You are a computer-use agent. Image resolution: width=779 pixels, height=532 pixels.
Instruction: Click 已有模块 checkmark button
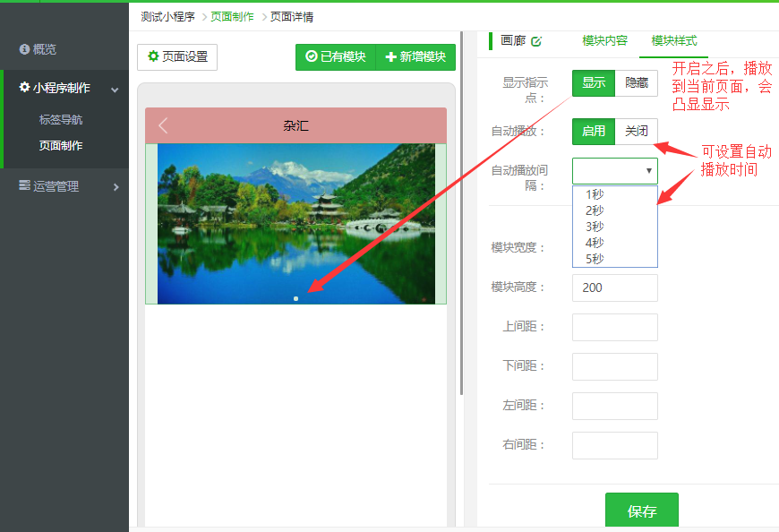point(336,56)
